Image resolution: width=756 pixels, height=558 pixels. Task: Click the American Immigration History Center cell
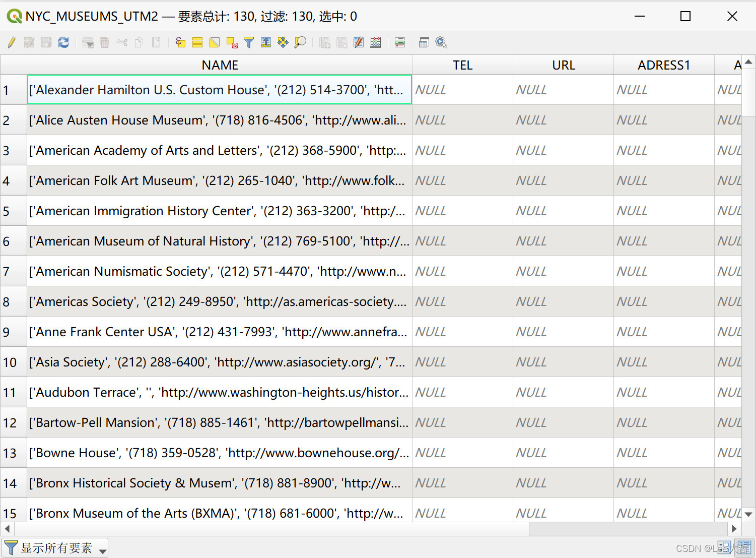tap(220, 211)
